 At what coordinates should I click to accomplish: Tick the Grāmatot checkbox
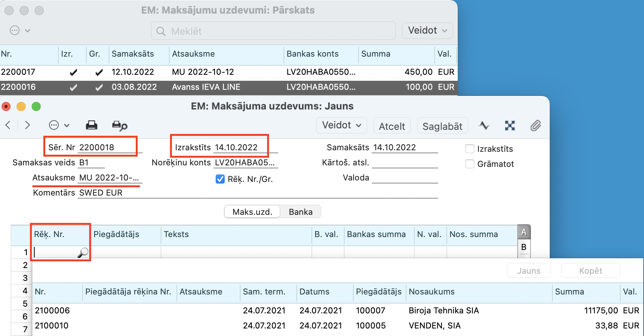(x=470, y=164)
